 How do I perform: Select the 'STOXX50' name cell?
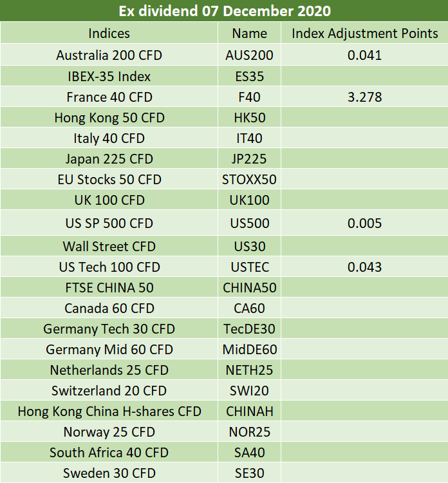[249, 180]
